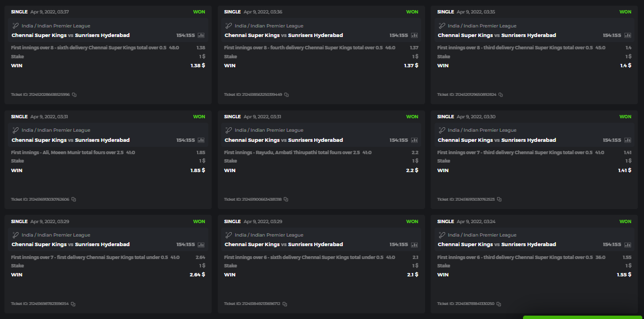The width and height of the screenshot is (644, 319).
Task: Copy ticket ID of the 03:37 bet
Action: (74, 95)
